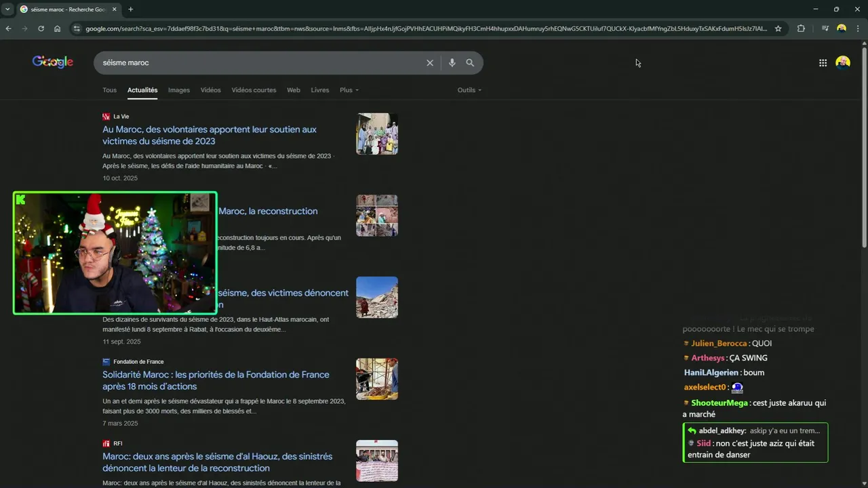This screenshot has height=488, width=868.
Task: Open the Vidéos courtes tab
Action: [254, 90]
